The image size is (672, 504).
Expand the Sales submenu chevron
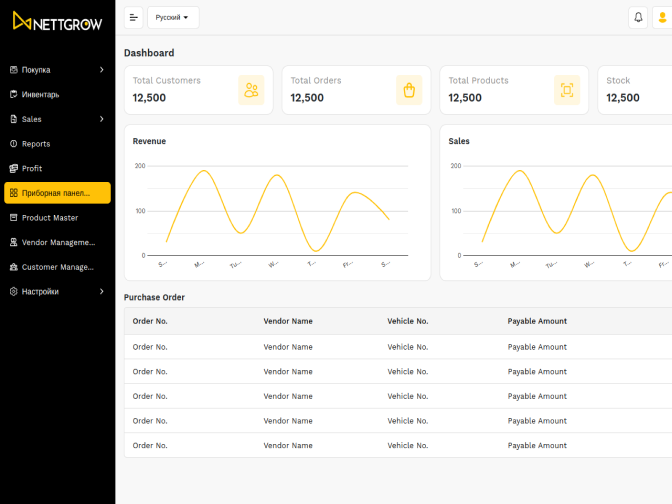(102, 119)
